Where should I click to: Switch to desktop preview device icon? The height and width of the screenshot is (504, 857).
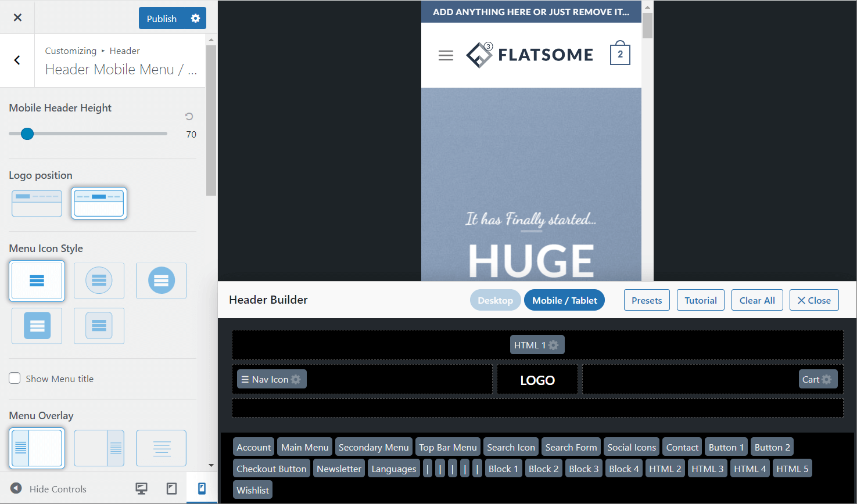(141, 489)
